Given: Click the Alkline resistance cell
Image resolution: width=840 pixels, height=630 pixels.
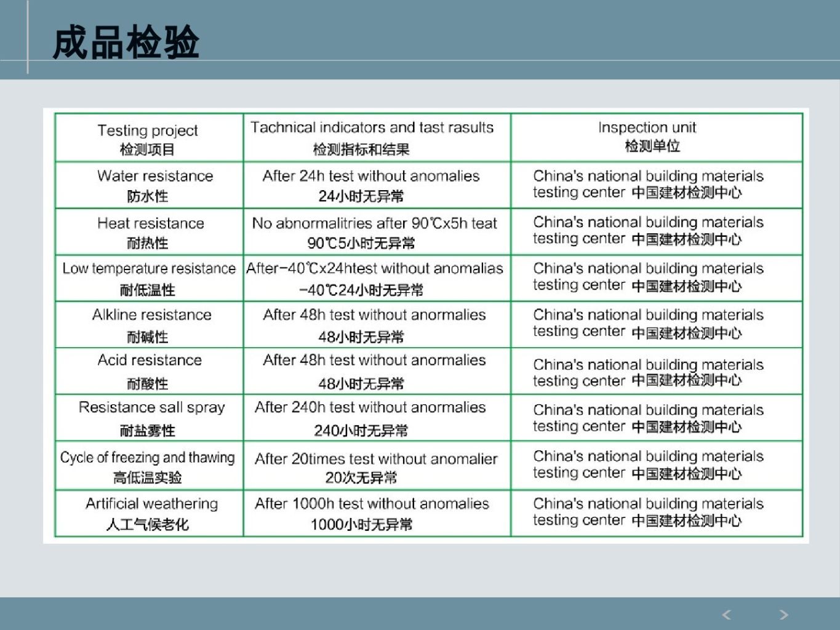Looking at the screenshot, I should point(150,325).
